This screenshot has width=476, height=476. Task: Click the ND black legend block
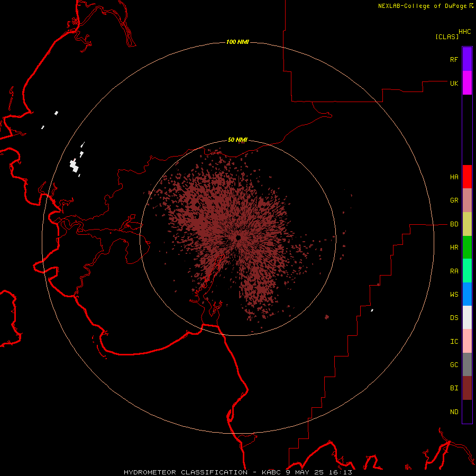(467, 411)
